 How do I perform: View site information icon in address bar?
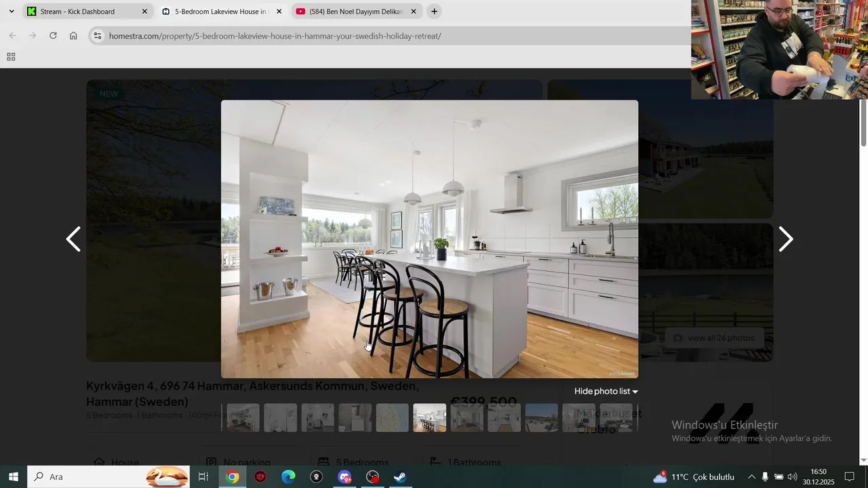pos(98,36)
